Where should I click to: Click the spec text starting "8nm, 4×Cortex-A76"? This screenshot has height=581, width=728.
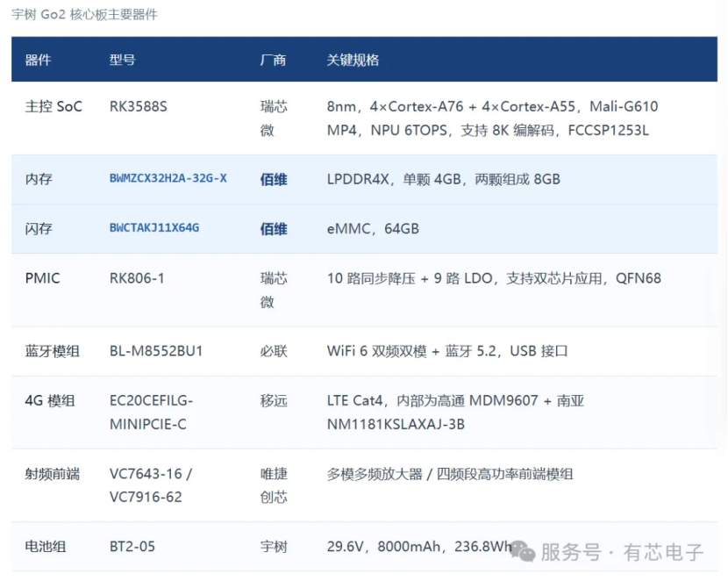(492, 118)
